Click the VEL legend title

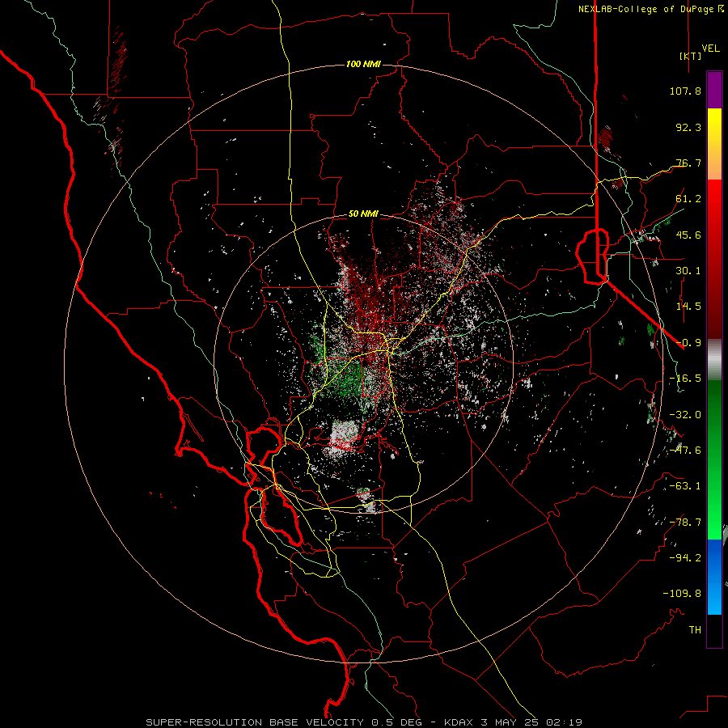(710, 49)
